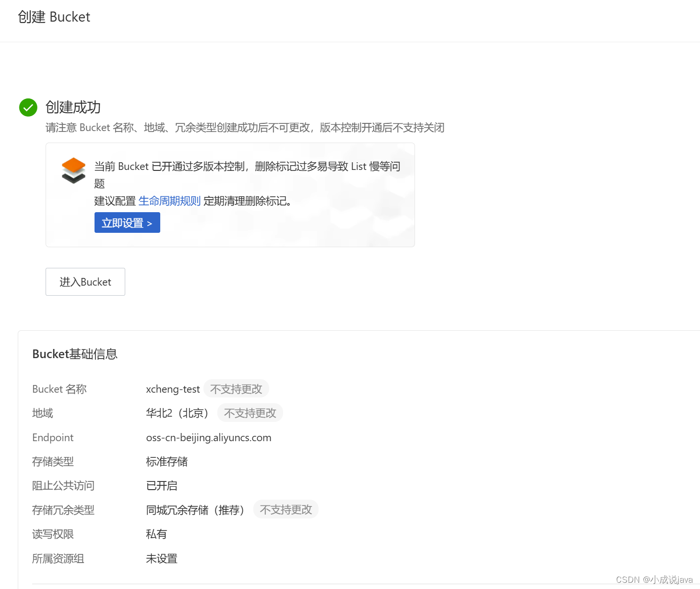Click 私有 to change read-write permission

tap(156, 534)
